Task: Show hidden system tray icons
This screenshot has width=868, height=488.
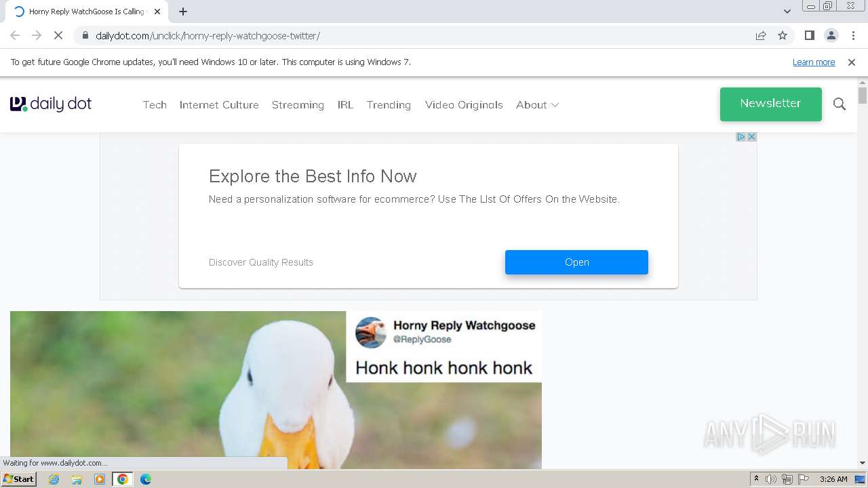Action: [x=757, y=479]
